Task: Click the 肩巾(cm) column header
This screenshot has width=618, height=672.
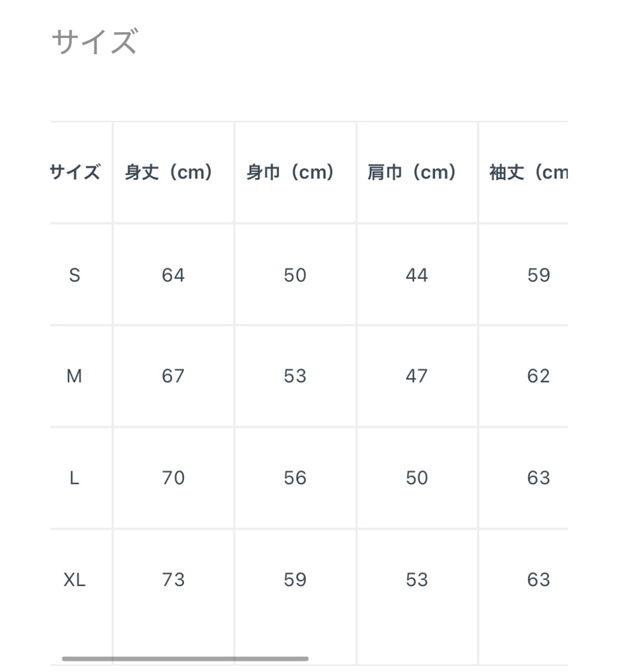Action: point(412,173)
